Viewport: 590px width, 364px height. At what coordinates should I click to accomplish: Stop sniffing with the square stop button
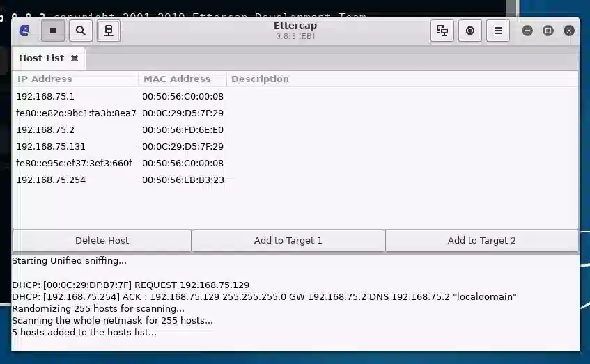tap(53, 31)
